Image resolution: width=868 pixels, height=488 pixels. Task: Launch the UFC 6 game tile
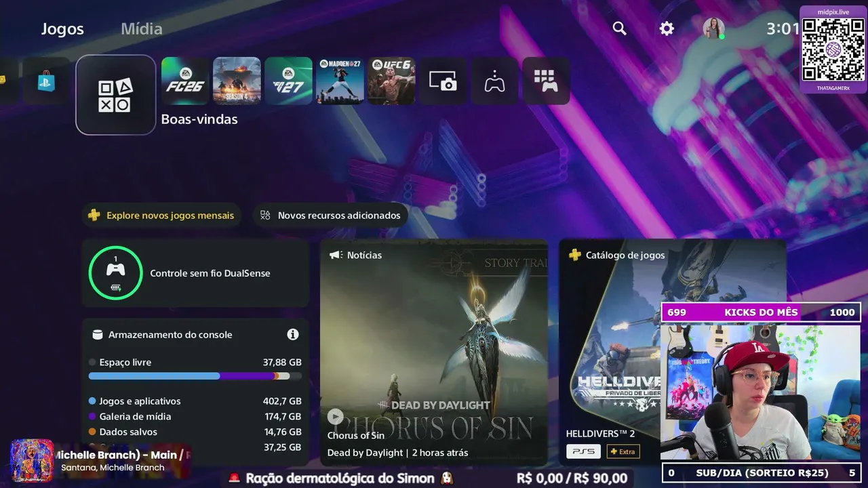pos(391,81)
